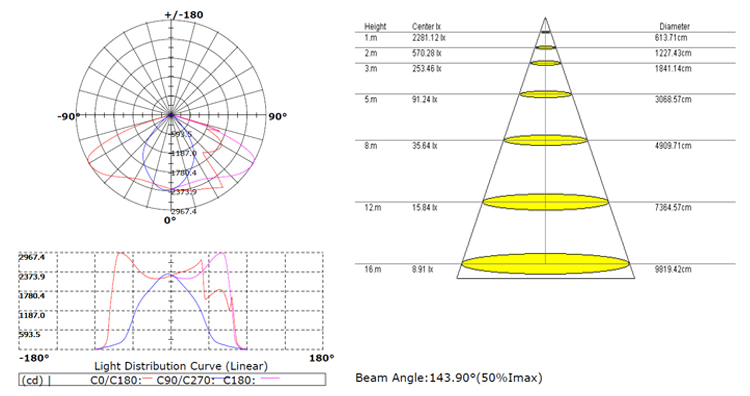Click the yellow light spot ellipse at 5m
This screenshot has width=750, height=396.
point(546,94)
